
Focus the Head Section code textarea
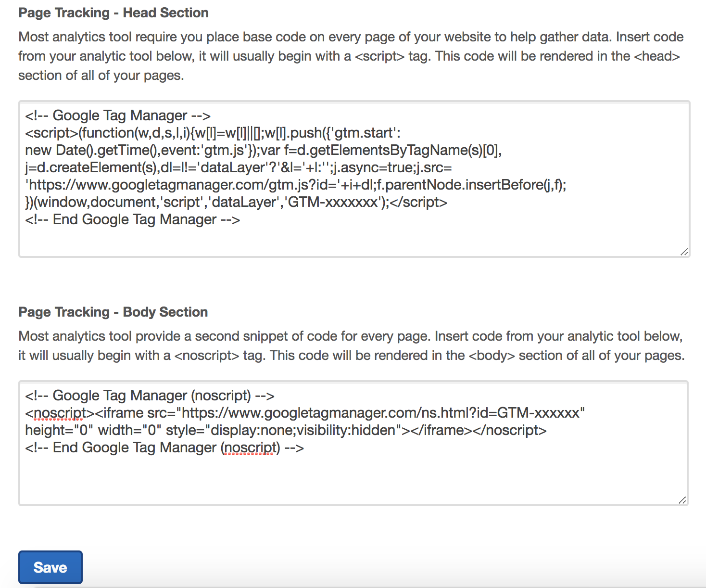[354, 179]
